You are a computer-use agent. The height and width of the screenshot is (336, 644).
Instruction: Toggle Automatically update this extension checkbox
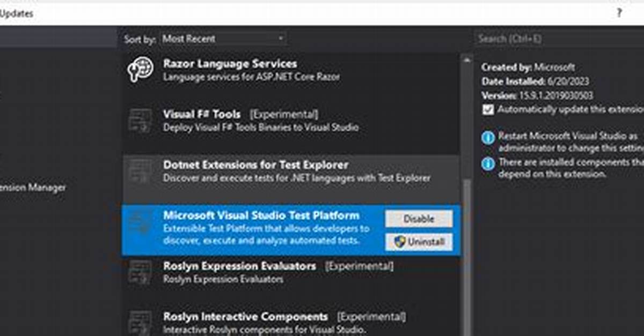488,109
